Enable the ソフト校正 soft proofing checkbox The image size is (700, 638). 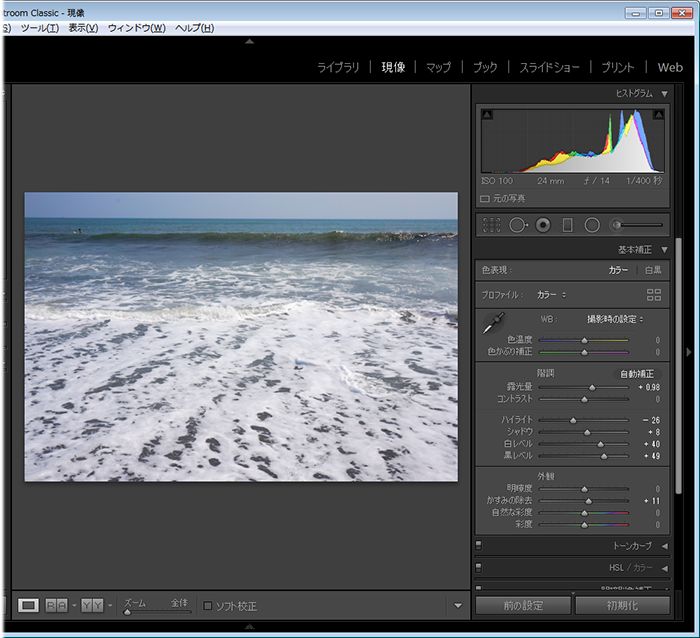pyautogui.click(x=207, y=606)
